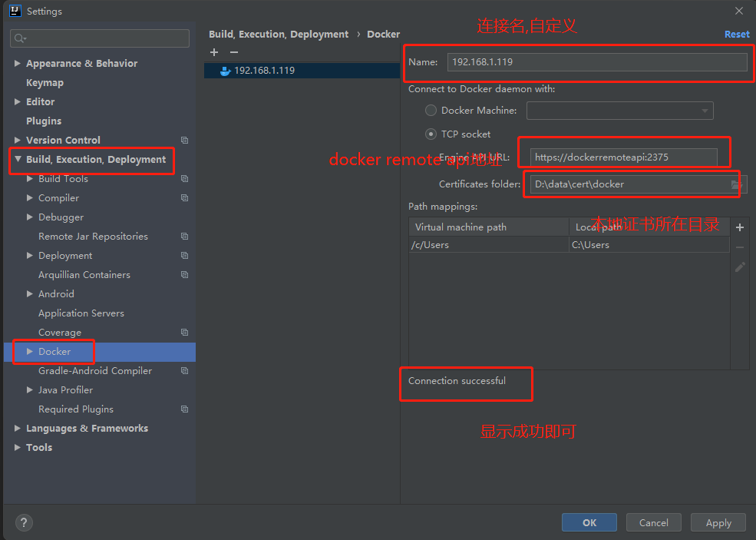Expand the Java Profiler node
Viewport: 756px width, 540px height.
30,390
